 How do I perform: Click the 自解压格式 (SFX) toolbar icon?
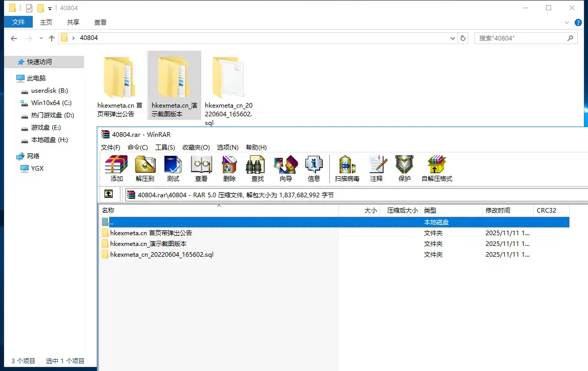pos(436,168)
